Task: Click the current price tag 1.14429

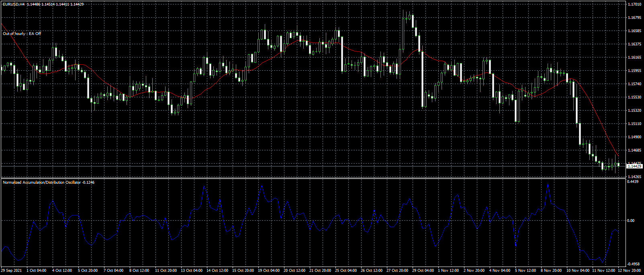Action: pyautogui.click(x=634, y=166)
